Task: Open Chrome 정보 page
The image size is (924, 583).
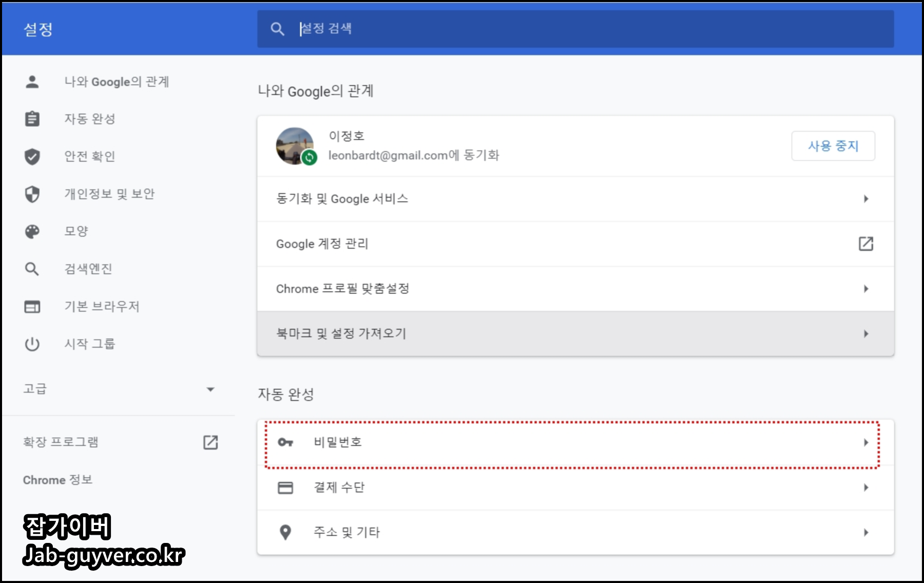Action: 57,480
